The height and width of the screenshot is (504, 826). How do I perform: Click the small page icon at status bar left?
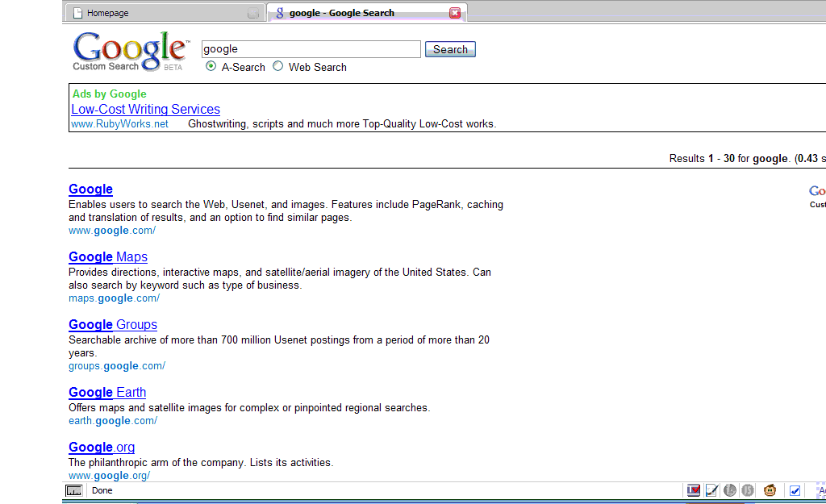coord(73,490)
